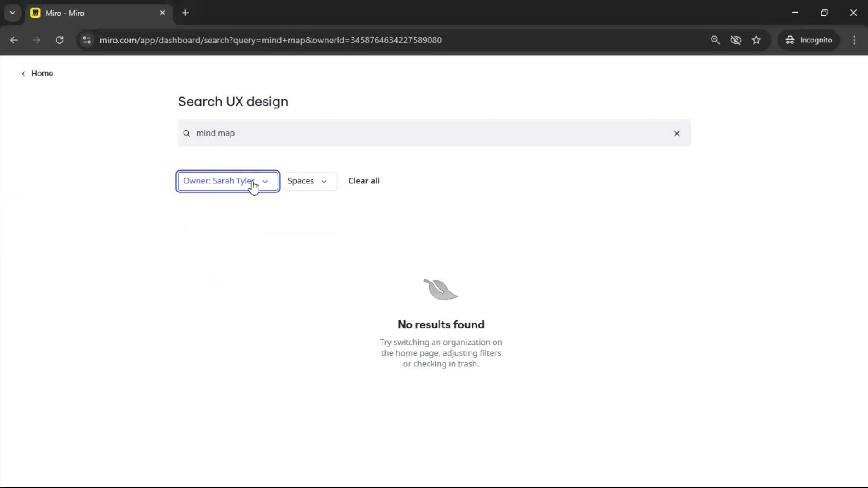The image size is (868, 488).
Task: Minimize the browser window
Action: tap(795, 13)
